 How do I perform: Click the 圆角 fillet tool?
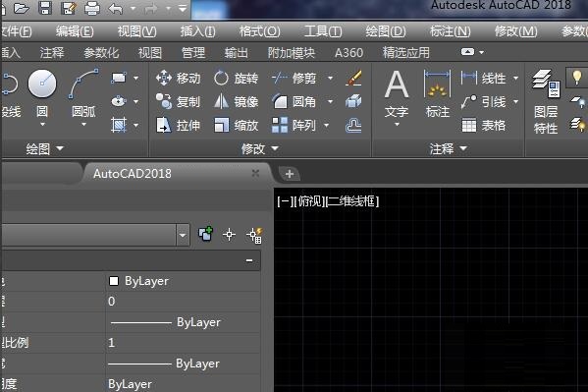294,101
